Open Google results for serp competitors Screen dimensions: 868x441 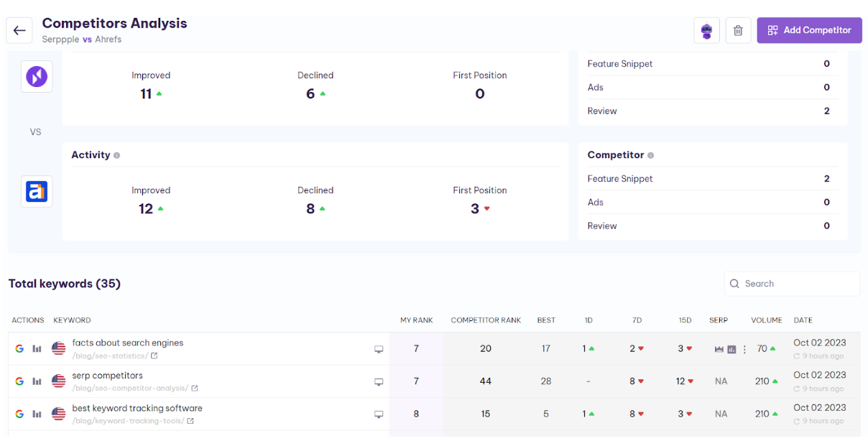(19, 381)
